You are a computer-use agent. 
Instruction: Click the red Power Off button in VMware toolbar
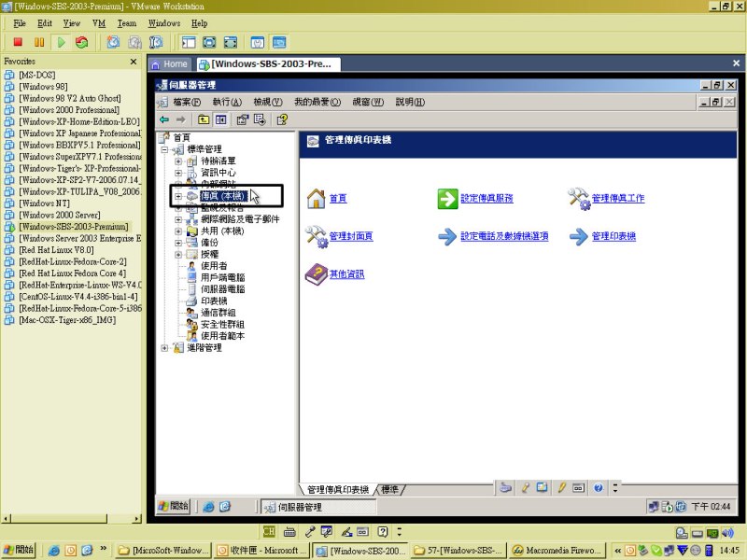coord(18,42)
